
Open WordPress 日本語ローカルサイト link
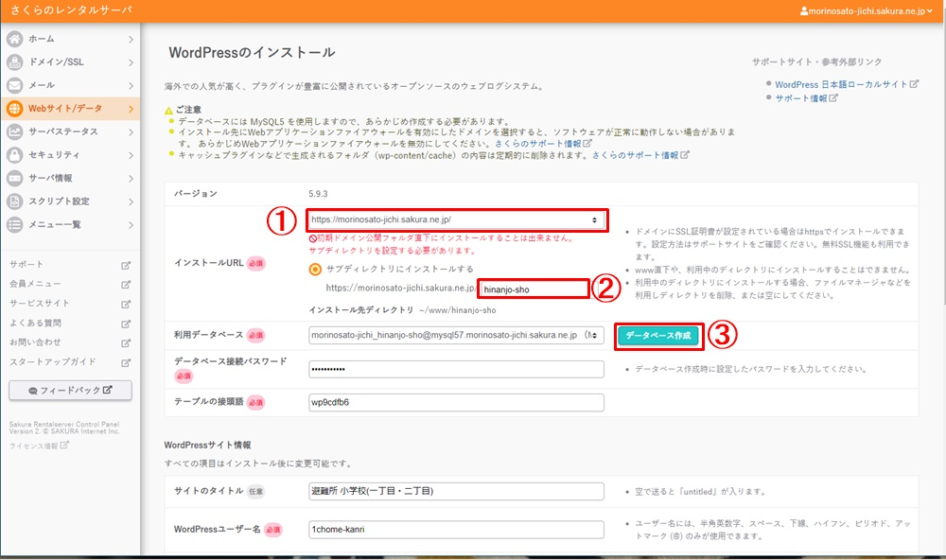(841, 84)
